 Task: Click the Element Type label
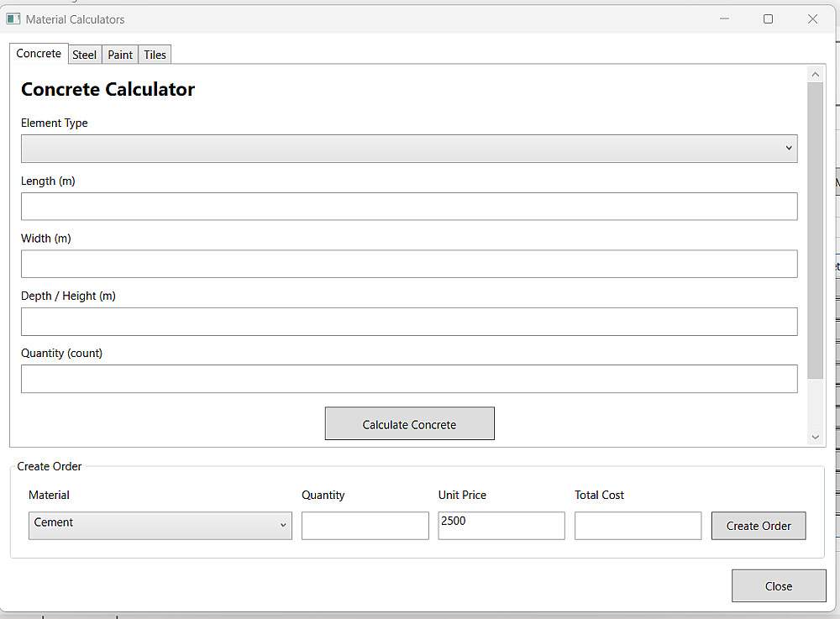(x=54, y=123)
